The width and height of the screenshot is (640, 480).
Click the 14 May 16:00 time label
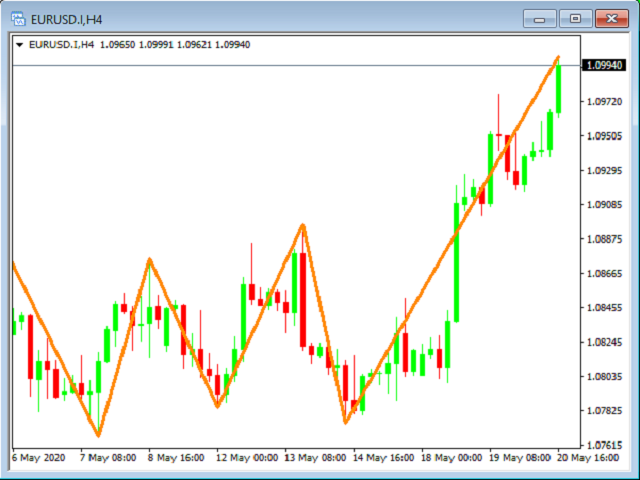383,458
